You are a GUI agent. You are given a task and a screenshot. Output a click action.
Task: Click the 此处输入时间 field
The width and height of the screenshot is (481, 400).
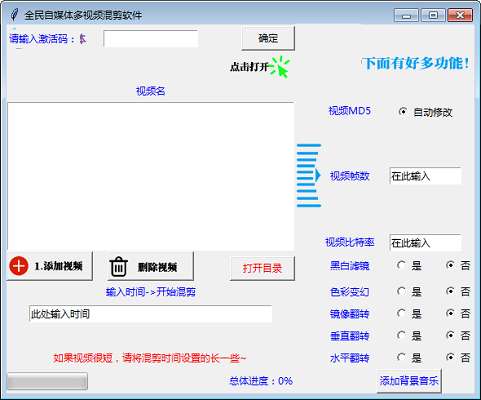tap(150, 314)
